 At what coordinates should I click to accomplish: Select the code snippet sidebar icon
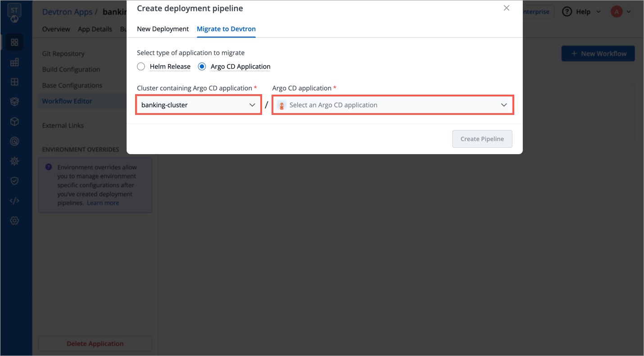[14, 201]
